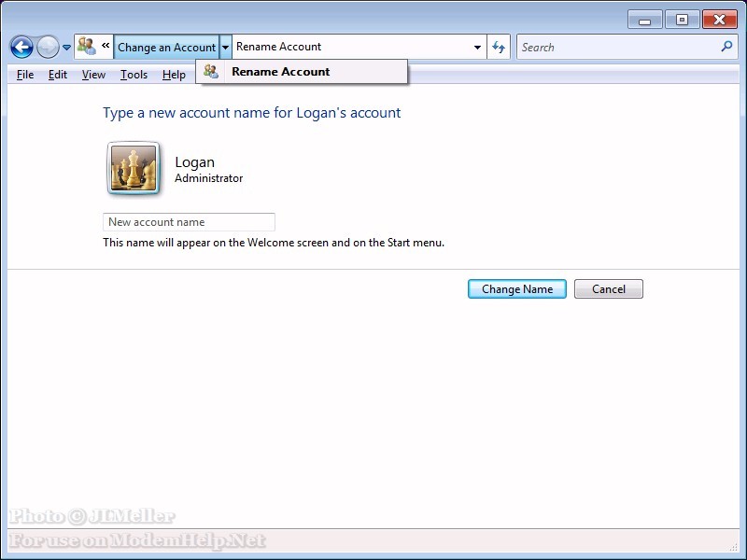Select Change an Account breadcrumb
This screenshot has height=560, width=747.
coord(166,48)
